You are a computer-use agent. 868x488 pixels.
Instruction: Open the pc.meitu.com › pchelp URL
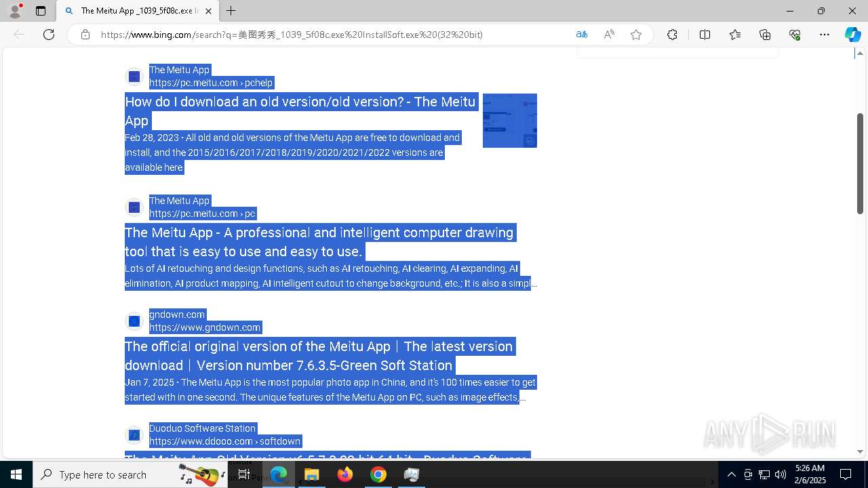pos(211,83)
